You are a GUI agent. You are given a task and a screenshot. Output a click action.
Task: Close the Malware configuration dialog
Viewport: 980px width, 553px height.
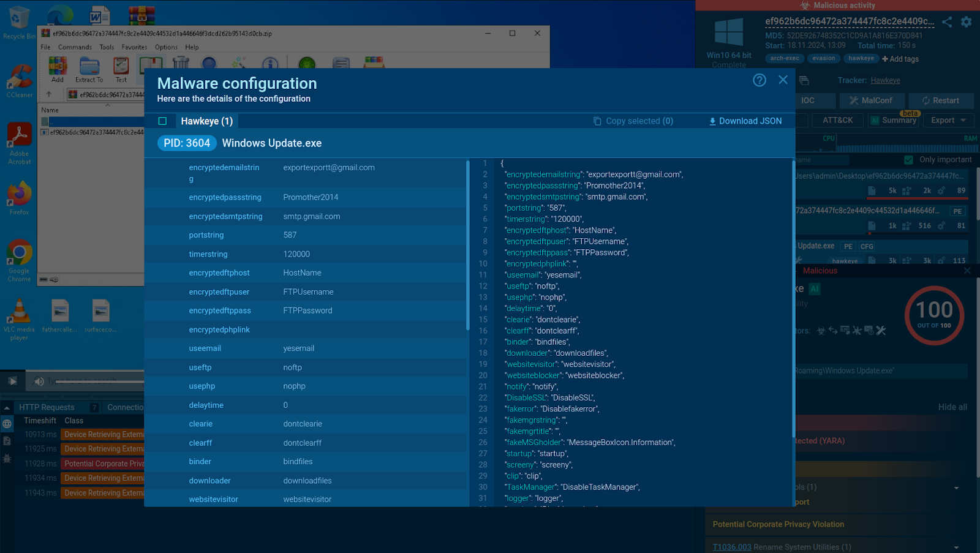coord(783,80)
